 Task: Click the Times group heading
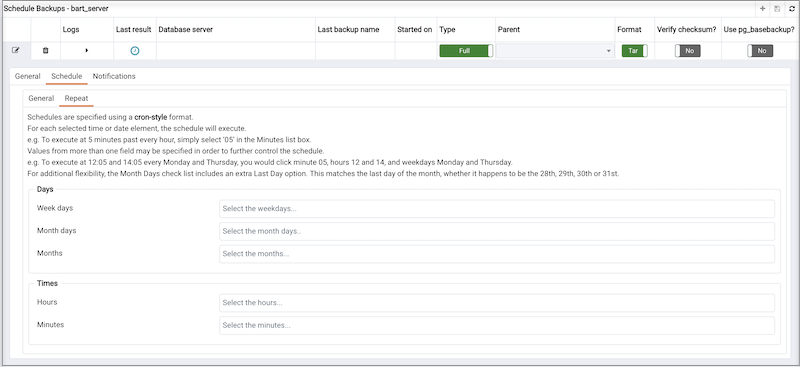coord(47,283)
